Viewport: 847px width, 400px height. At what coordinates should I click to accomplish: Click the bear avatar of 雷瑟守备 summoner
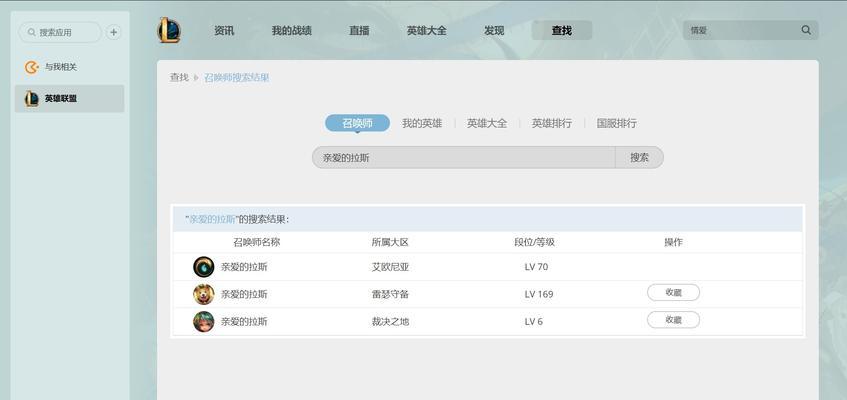click(204, 295)
